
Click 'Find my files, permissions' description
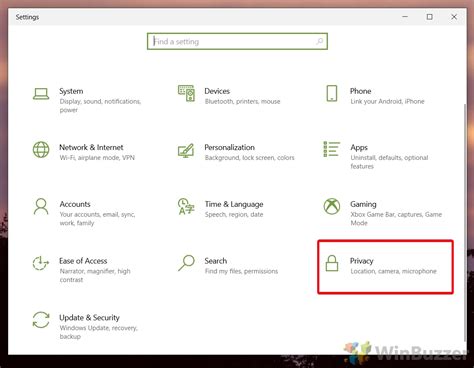(241, 271)
